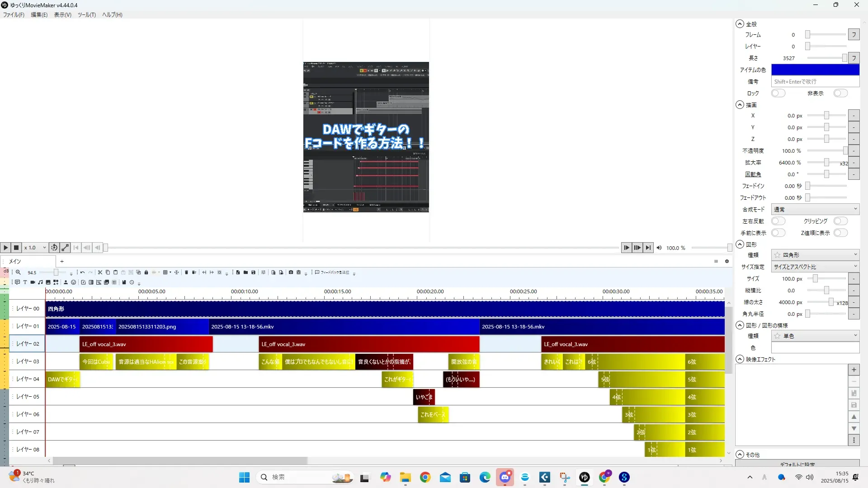Click the timeline settings gear icon
Image resolution: width=868 pixels, height=488 pixels.
pyautogui.click(x=727, y=261)
